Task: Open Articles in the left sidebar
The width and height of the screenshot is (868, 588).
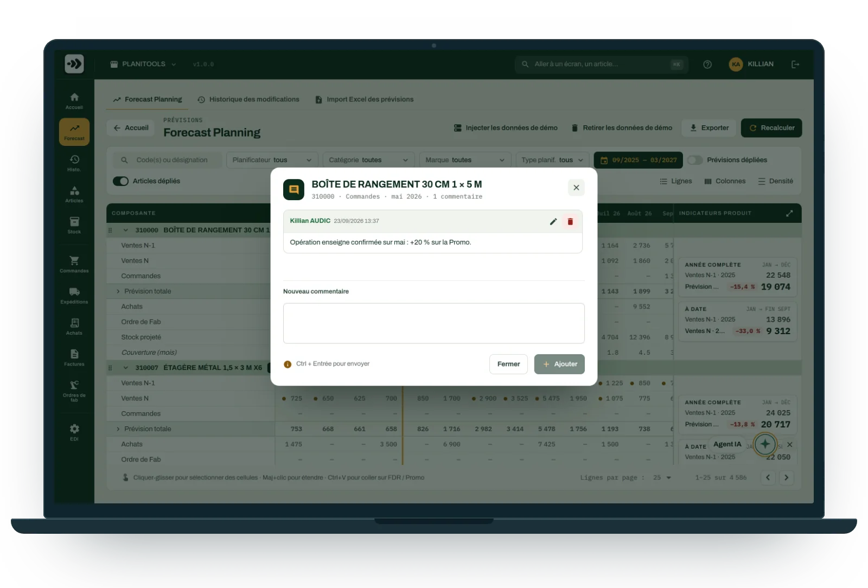Action: pyautogui.click(x=74, y=194)
